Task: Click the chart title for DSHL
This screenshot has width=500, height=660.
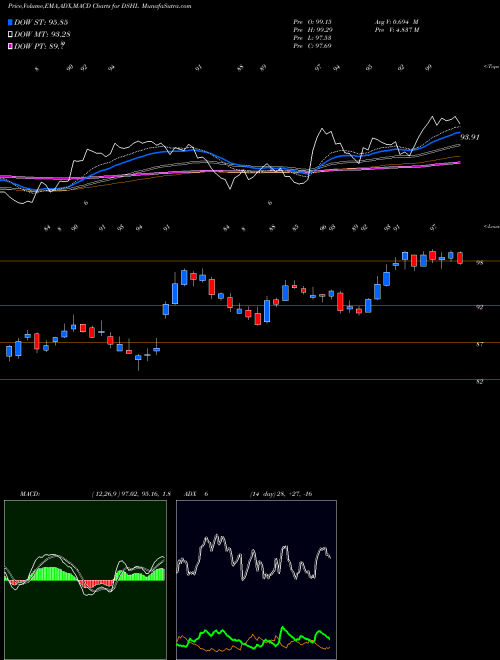Action: click(x=100, y=6)
